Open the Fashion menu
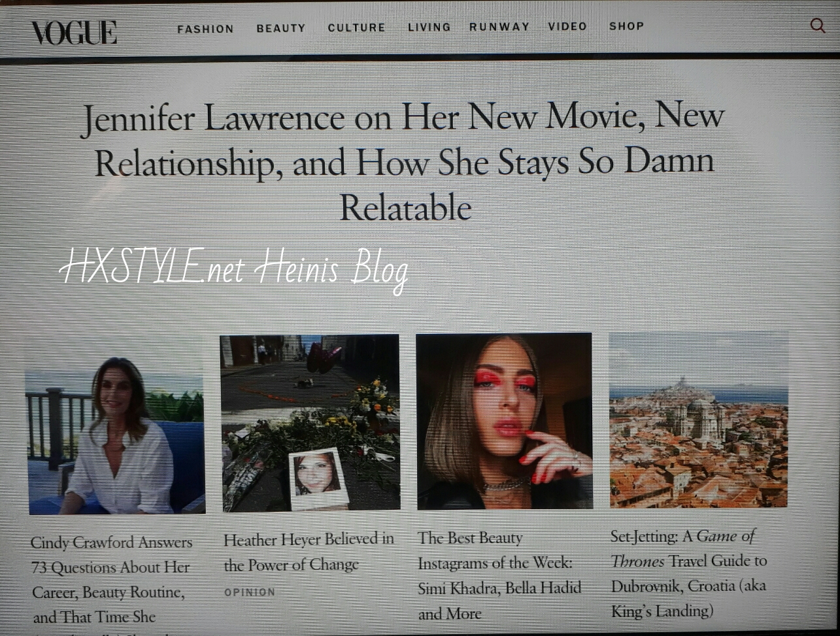 [205, 29]
